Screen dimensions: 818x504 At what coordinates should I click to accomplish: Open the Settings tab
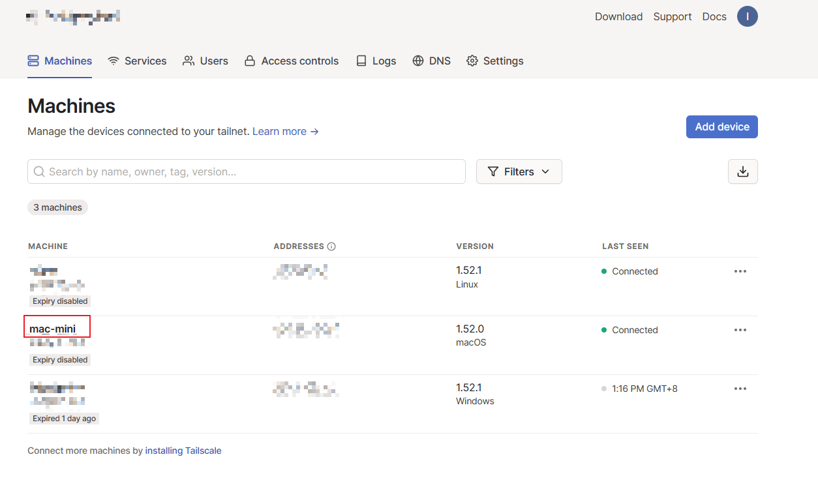click(x=495, y=61)
